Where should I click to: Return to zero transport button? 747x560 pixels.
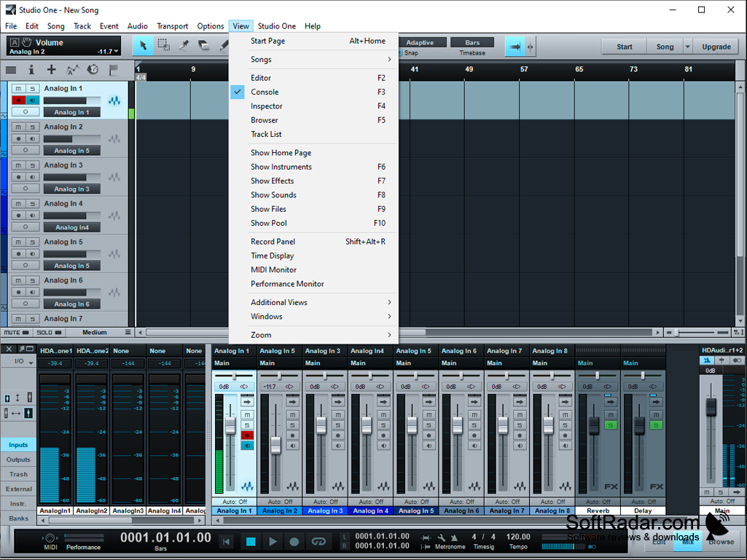[x=227, y=541]
